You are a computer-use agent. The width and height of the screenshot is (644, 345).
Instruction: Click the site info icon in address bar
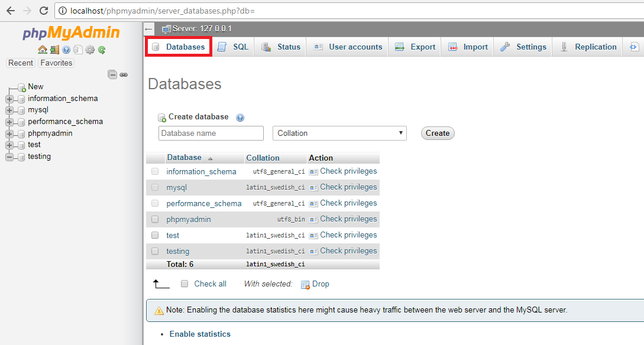coord(63,11)
